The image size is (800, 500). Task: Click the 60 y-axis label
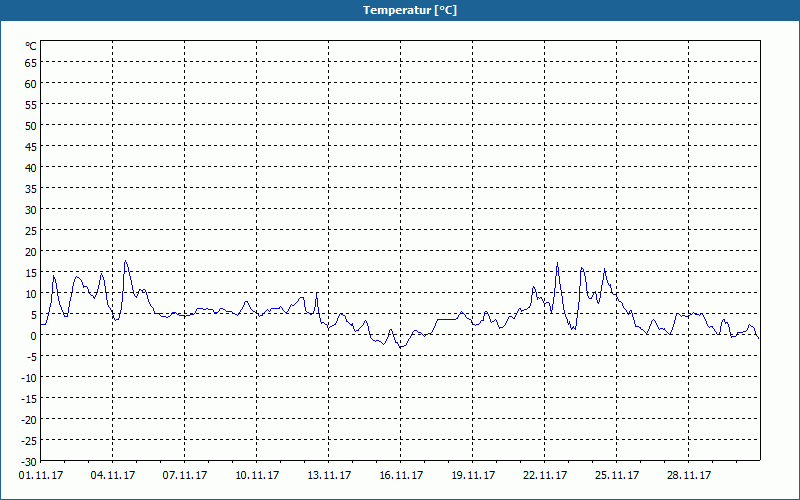tap(31, 83)
